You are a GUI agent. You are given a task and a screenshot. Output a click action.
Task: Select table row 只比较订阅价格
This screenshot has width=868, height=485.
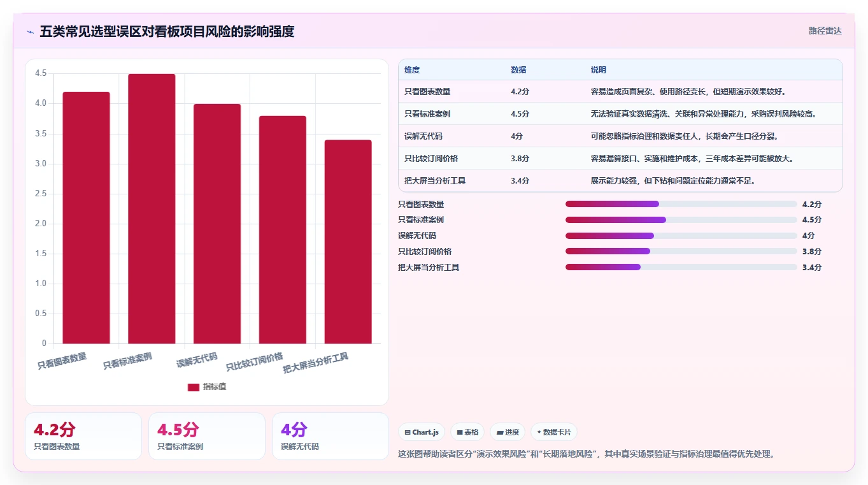[620, 158]
